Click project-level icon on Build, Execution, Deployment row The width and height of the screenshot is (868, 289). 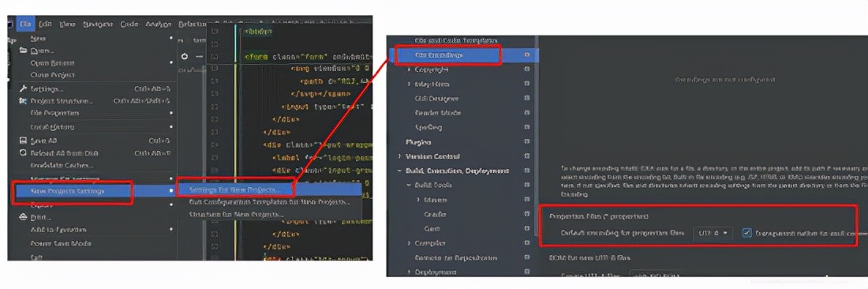tap(527, 171)
